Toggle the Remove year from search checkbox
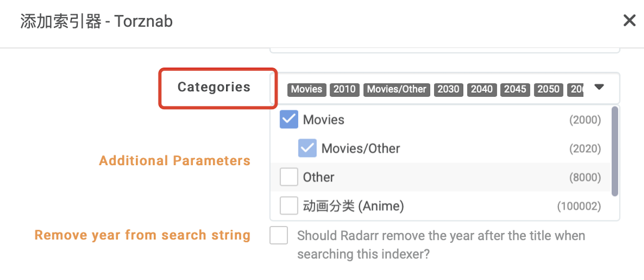The width and height of the screenshot is (644, 280). (x=279, y=235)
